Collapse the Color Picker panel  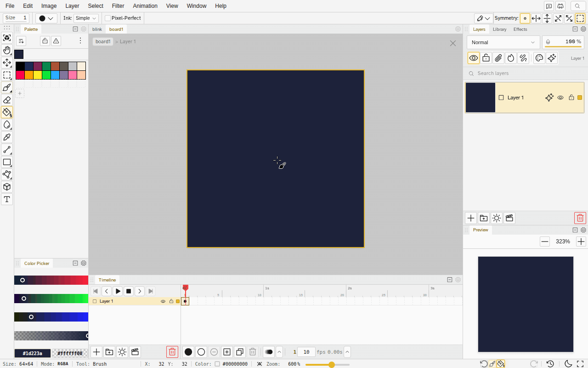[75, 263]
